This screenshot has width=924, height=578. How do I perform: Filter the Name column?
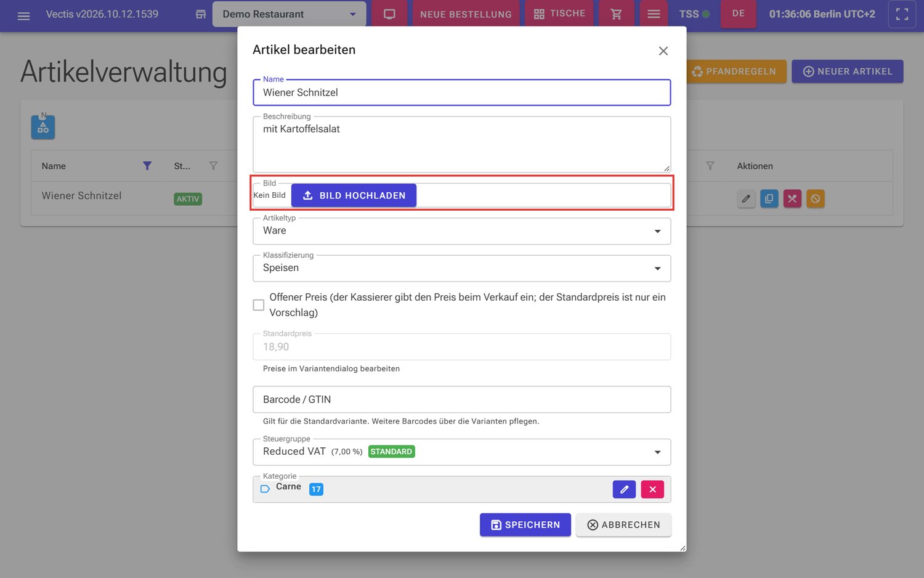(x=147, y=166)
